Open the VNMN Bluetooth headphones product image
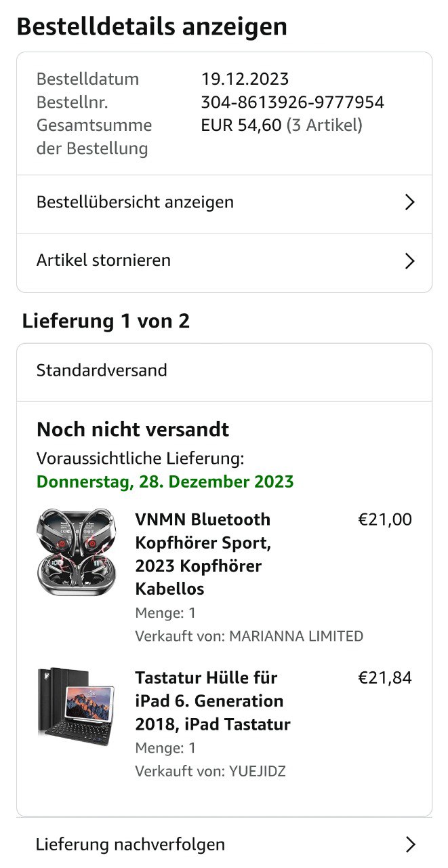Viewport: 448px width, 868px height. click(77, 553)
